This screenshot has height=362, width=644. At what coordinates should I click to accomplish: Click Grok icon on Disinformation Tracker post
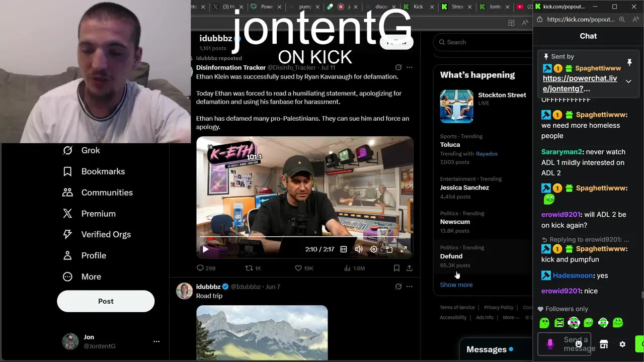(x=398, y=67)
